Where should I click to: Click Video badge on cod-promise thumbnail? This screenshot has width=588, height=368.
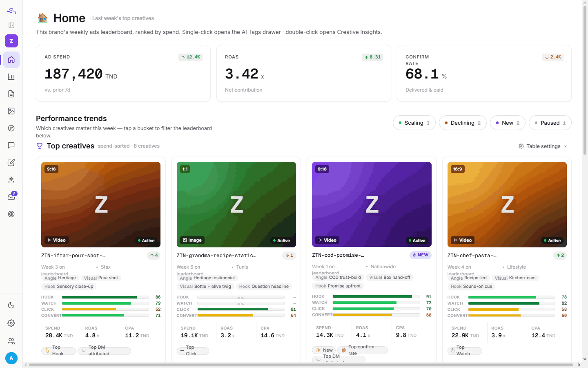pos(327,240)
